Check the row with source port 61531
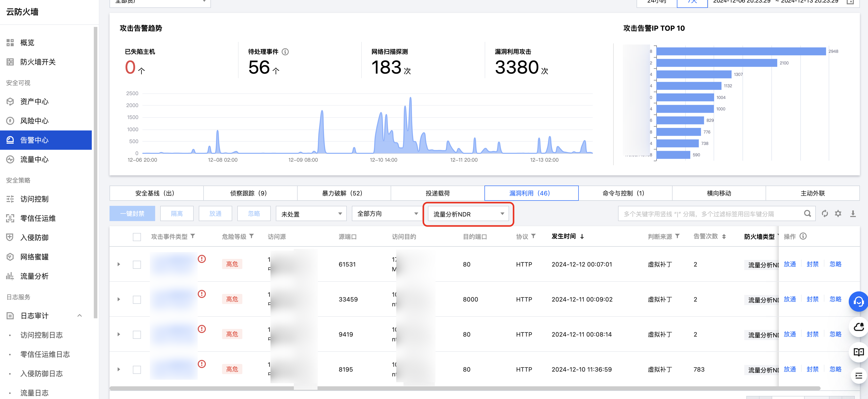This screenshot has height=399, width=868. [x=137, y=264]
